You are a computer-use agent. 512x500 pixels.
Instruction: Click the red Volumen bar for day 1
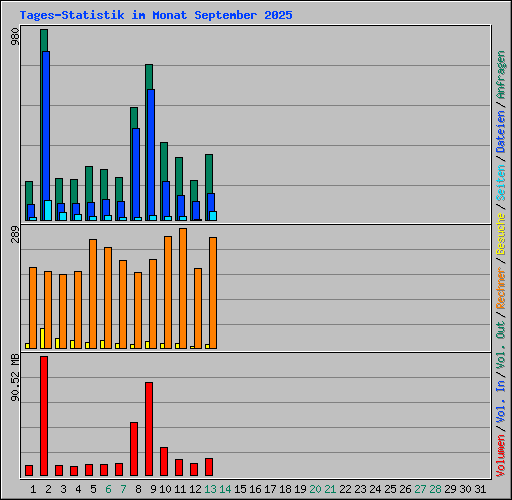29,470
